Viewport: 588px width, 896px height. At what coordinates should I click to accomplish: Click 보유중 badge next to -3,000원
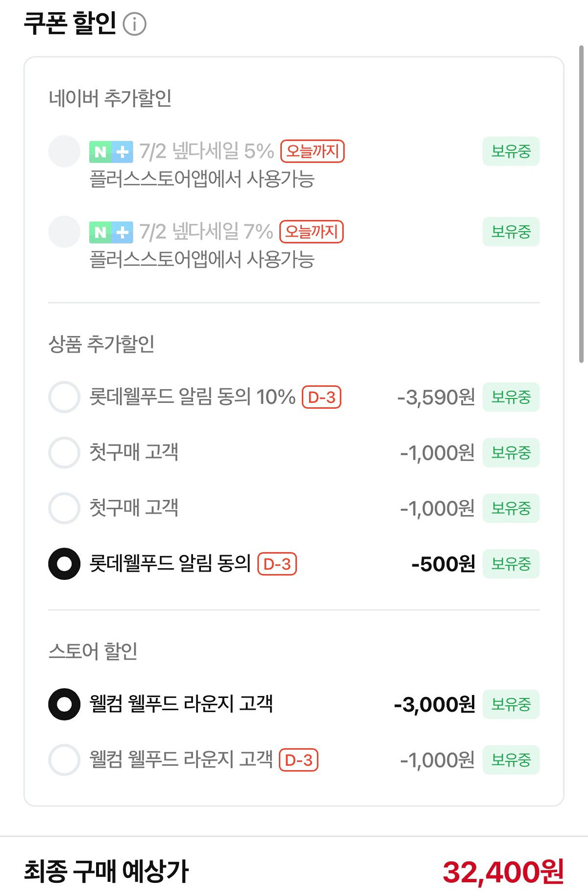pyautogui.click(x=511, y=704)
